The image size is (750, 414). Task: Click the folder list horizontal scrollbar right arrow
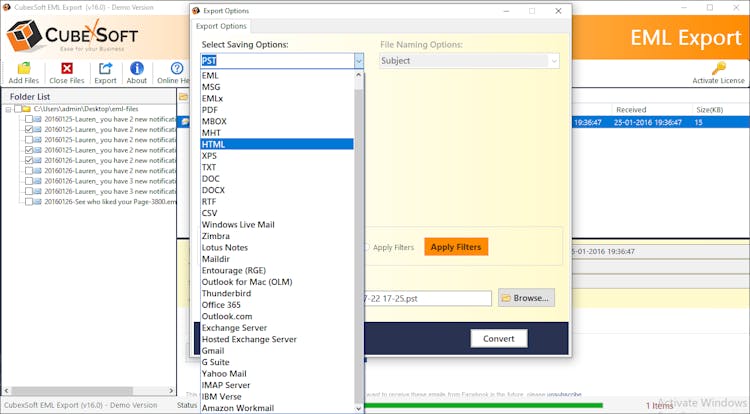171,391
